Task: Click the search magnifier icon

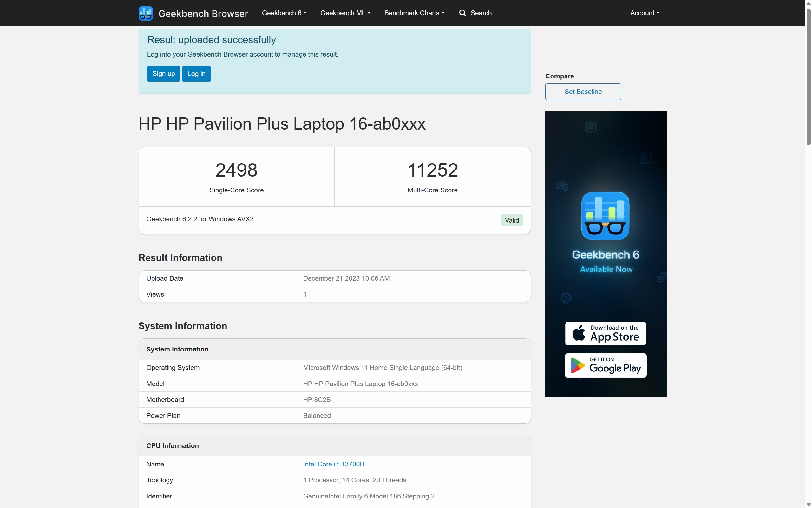Action: point(462,13)
